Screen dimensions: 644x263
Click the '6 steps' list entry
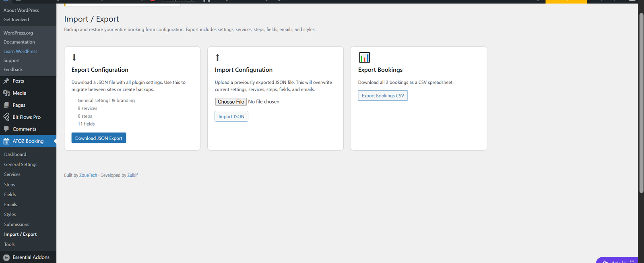click(85, 116)
